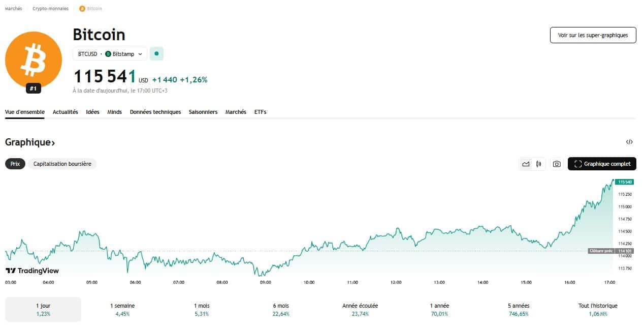The width and height of the screenshot is (644, 327).
Task: Click the 115 540 price label on axis
Action: [x=625, y=182]
